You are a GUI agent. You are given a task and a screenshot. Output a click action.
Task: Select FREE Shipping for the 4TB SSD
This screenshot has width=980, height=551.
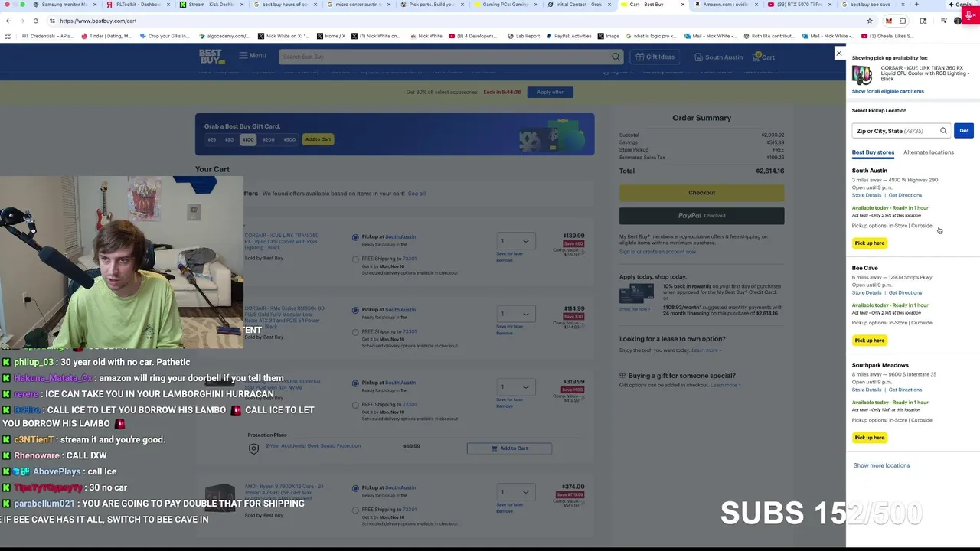pyautogui.click(x=355, y=405)
